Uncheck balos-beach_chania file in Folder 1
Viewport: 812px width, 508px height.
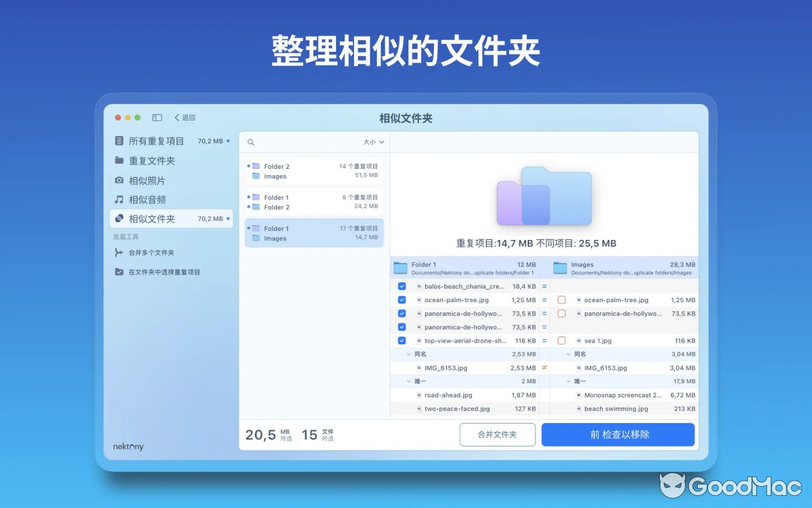[x=401, y=286]
